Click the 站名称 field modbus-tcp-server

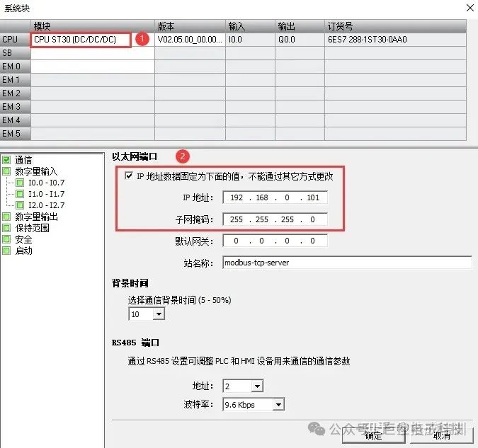pyautogui.click(x=347, y=263)
